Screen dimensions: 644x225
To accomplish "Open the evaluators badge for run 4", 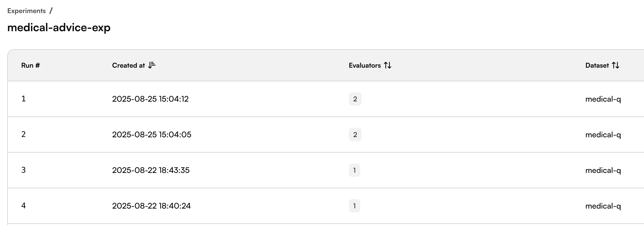I will coord(354,206).
